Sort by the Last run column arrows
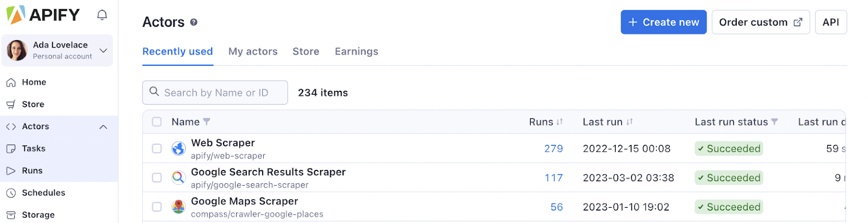This screenshot has width=868, height=223. pos(629,122)
